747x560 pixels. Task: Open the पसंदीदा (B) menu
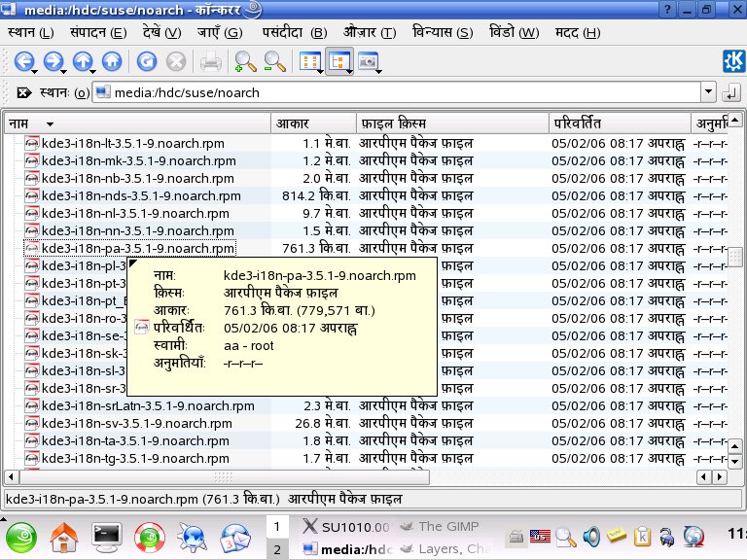[295, 32]
